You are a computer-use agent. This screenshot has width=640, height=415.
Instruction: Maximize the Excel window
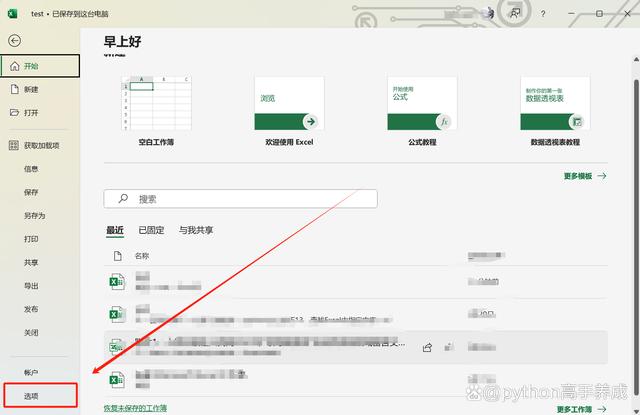599,13
